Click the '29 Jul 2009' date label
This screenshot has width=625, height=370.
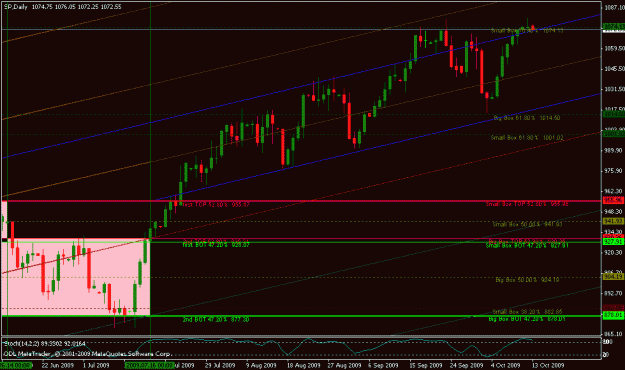click(x=220, y=365)
